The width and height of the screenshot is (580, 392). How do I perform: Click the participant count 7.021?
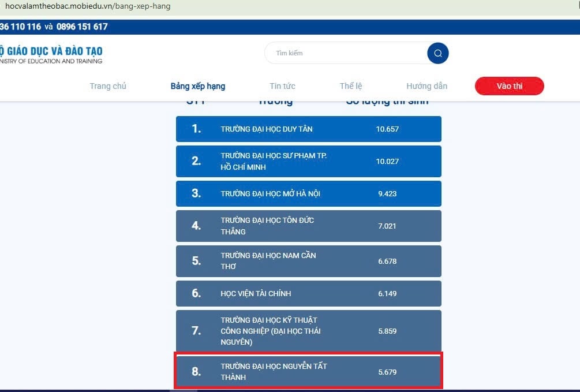(x=387, y=226)
